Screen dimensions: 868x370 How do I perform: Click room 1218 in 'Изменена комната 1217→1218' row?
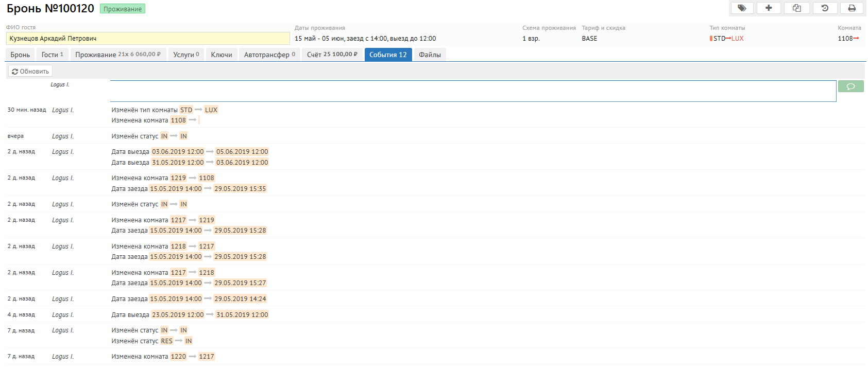[x=207, y=273]
